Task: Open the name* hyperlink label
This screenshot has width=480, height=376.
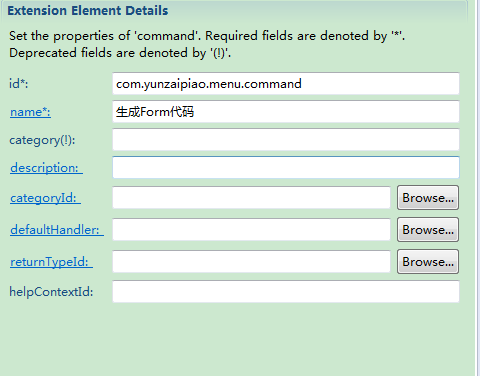Action: pyautogui.click(x=30, y=112)
